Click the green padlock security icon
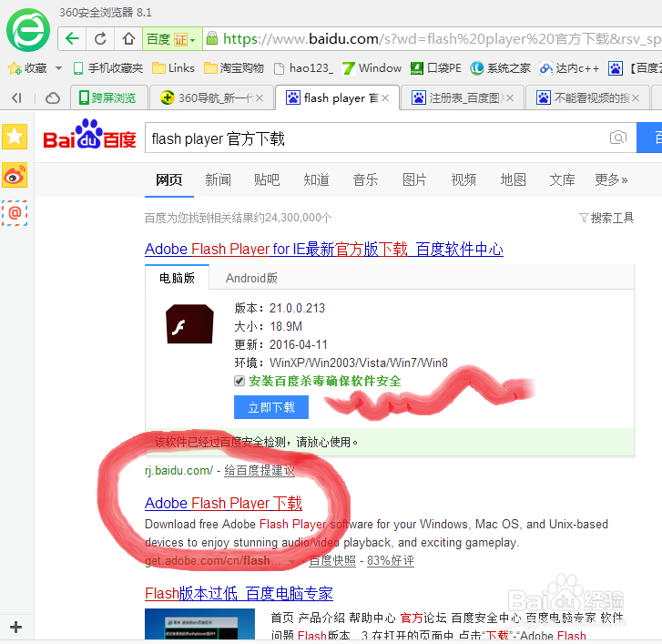The height and width of the screenshot is (644, 662). [x=212, y=38]
